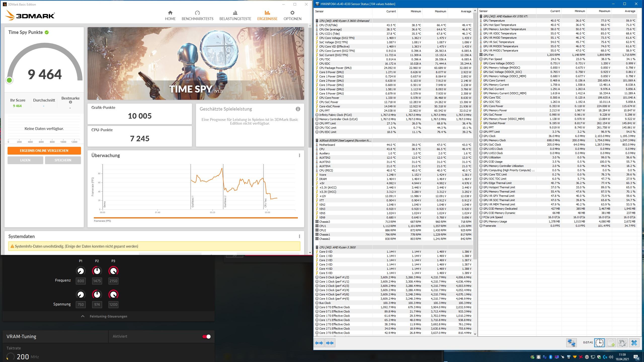Adjust the P2 Spannung dial
The height and width of the screenshot is (362, 644).
pos(97,294)
